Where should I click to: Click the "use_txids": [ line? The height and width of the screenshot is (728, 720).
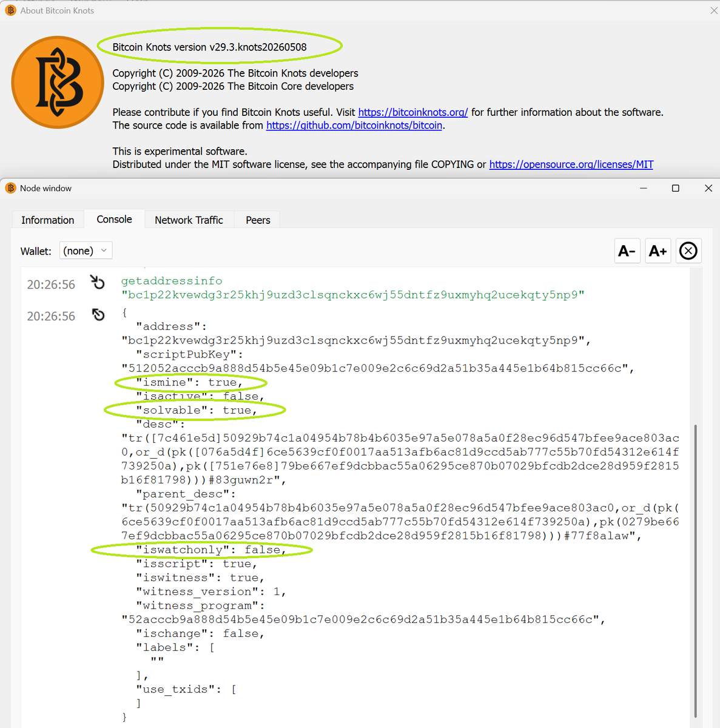coord(186,689)
